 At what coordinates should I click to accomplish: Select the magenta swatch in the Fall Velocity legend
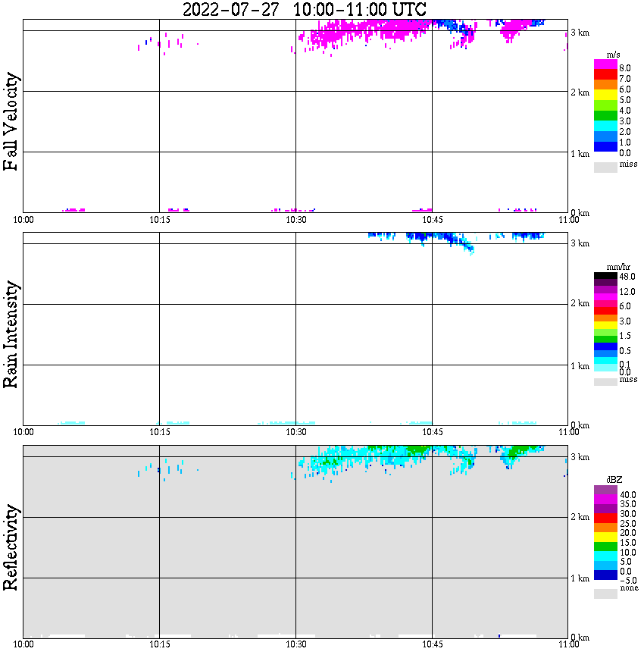[605, 64]
